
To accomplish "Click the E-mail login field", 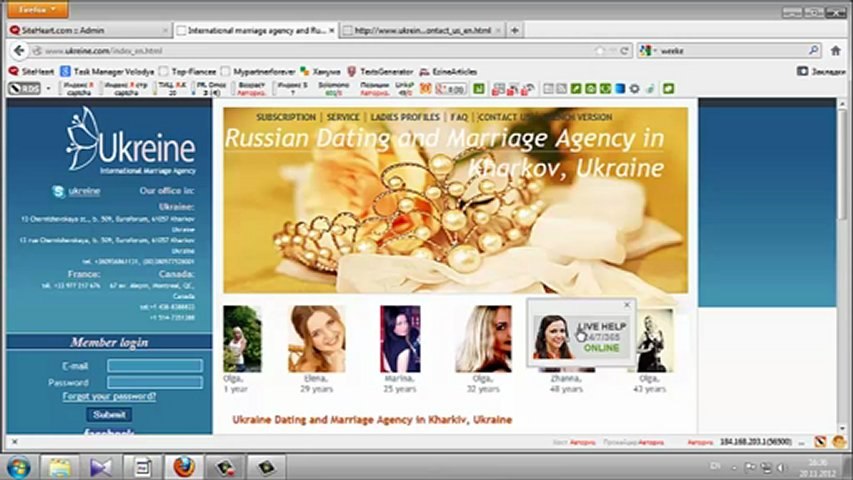I will point(155,365).
